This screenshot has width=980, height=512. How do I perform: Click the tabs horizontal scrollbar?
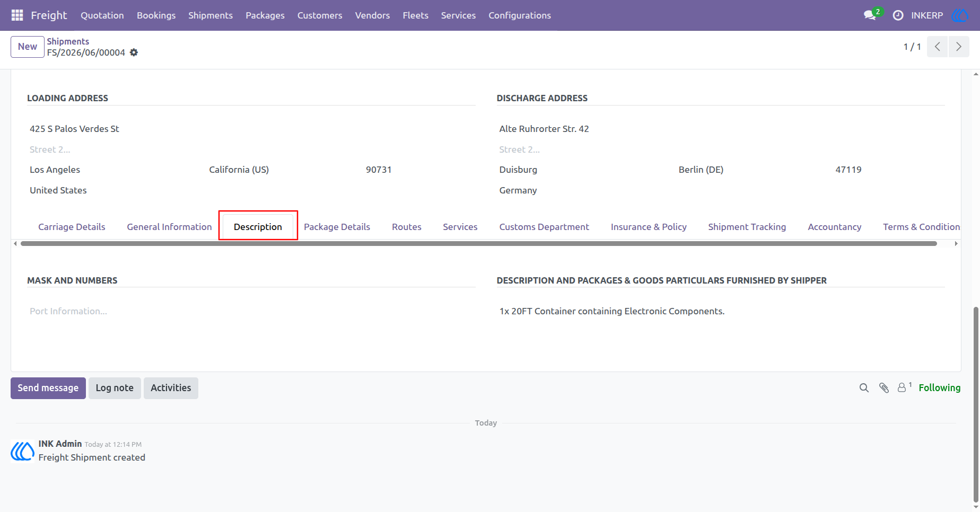pyautogui.click(x=479, y=244)
